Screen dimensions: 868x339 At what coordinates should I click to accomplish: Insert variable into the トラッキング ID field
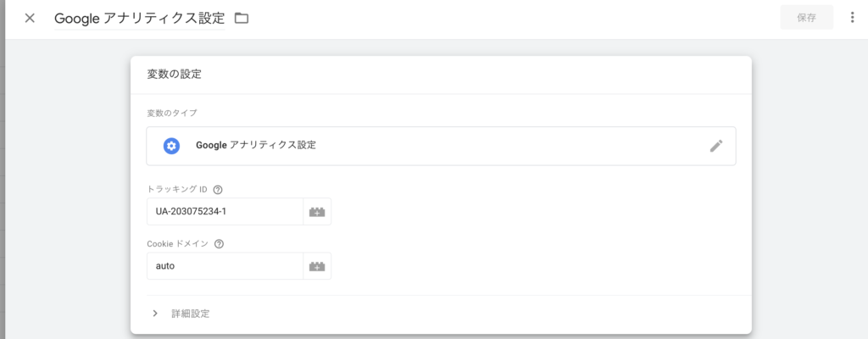coord(317,212)
